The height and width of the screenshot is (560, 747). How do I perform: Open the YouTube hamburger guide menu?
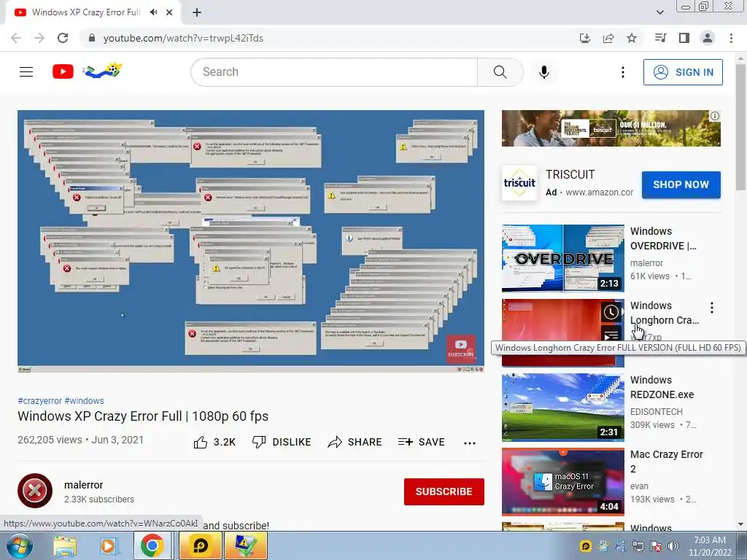26,72
